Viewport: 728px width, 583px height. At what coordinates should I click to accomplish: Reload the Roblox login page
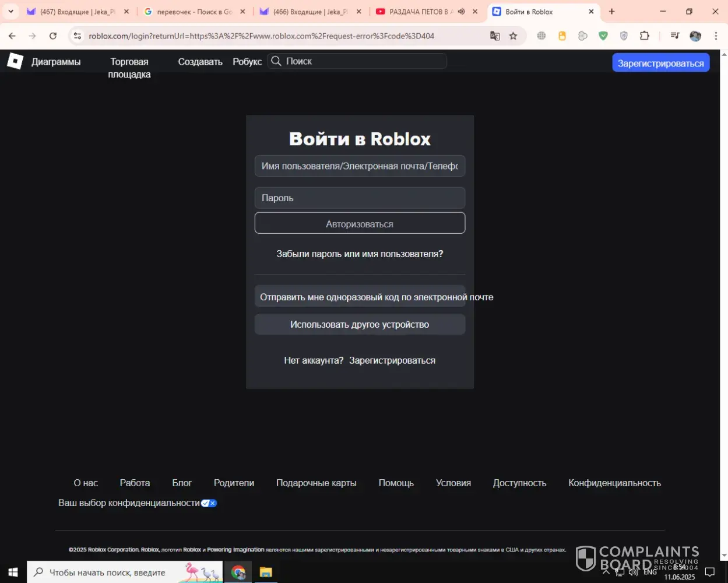coord(53,36)
